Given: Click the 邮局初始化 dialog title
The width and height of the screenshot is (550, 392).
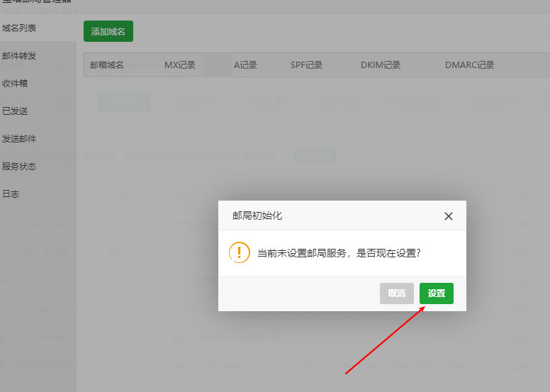Looking at the screenshot, I should [x=257, y=215].
